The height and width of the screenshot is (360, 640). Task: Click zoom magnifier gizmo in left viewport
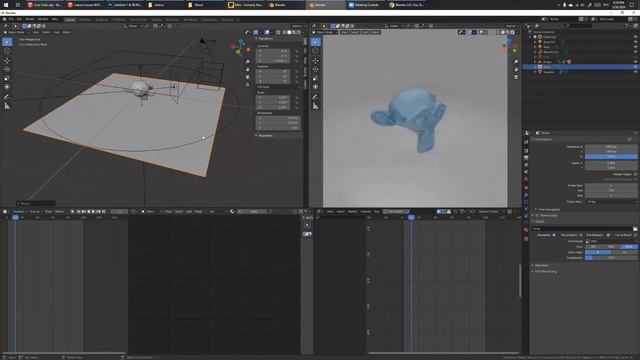click(x=247, y=62)
